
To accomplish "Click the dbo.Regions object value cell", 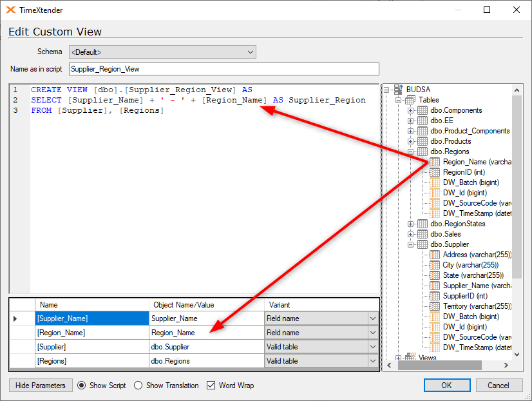I will pos(207,361).
